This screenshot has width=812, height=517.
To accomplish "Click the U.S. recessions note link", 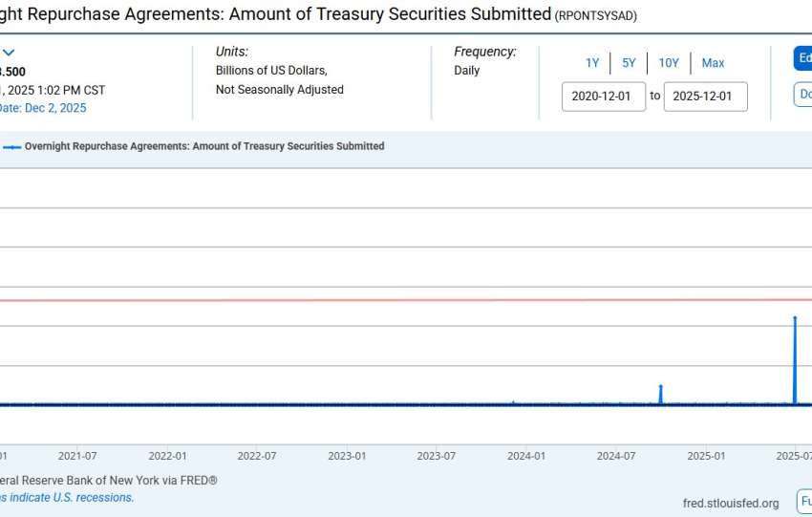I will coord(67,498).
